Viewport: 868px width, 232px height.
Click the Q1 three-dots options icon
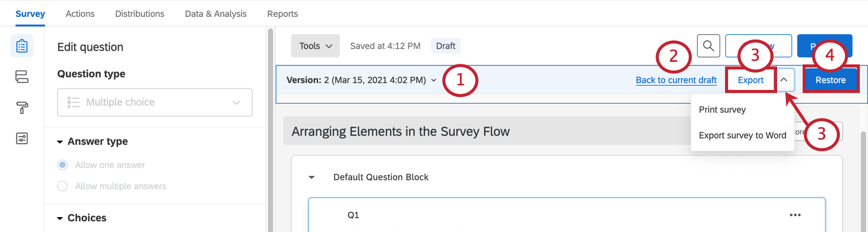795,215
